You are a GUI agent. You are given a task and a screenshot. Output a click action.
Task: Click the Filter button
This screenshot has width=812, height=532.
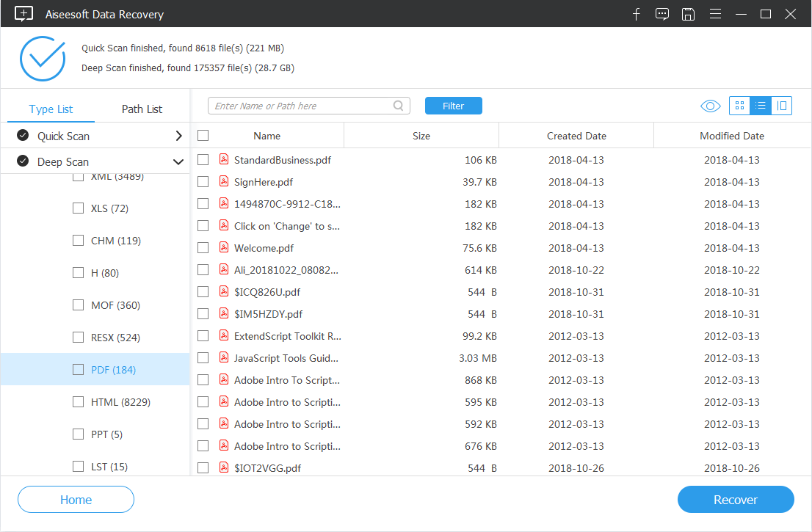click(453, 106)
